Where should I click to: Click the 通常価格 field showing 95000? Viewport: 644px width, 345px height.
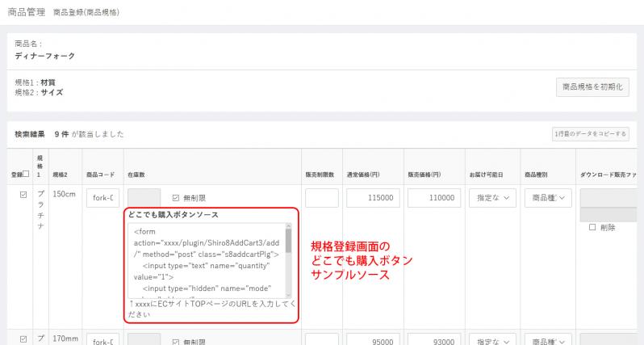pos(373,339)
